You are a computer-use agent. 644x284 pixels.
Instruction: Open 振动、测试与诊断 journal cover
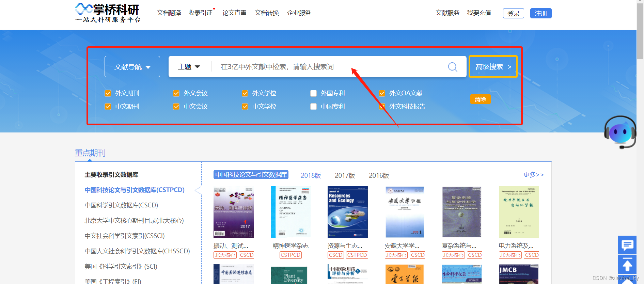coord(234,212)
